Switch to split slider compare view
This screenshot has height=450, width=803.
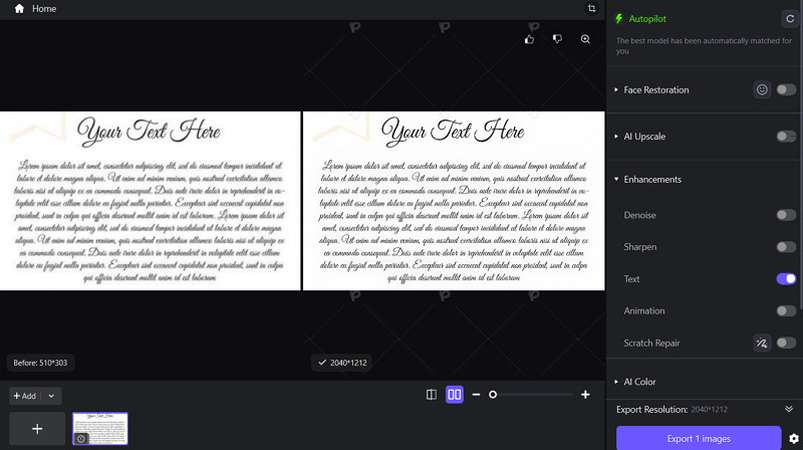(x=432, y=394)
